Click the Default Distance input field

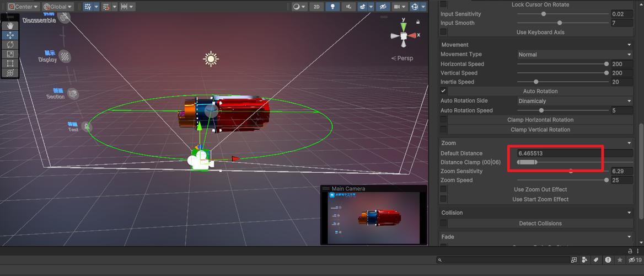pyautogui.click(x=575, y=153)
